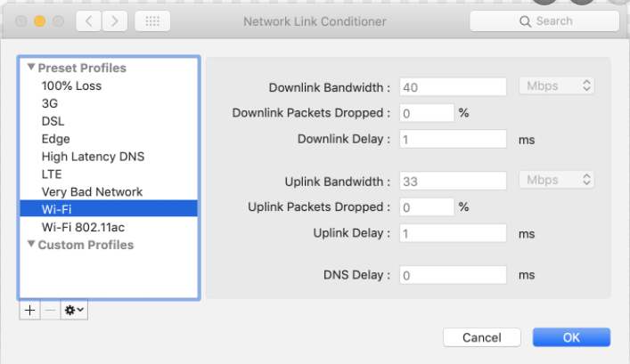Screen dimensions: 630x364
Task: Click the remove profile minus button
Action: pos(50,311)
